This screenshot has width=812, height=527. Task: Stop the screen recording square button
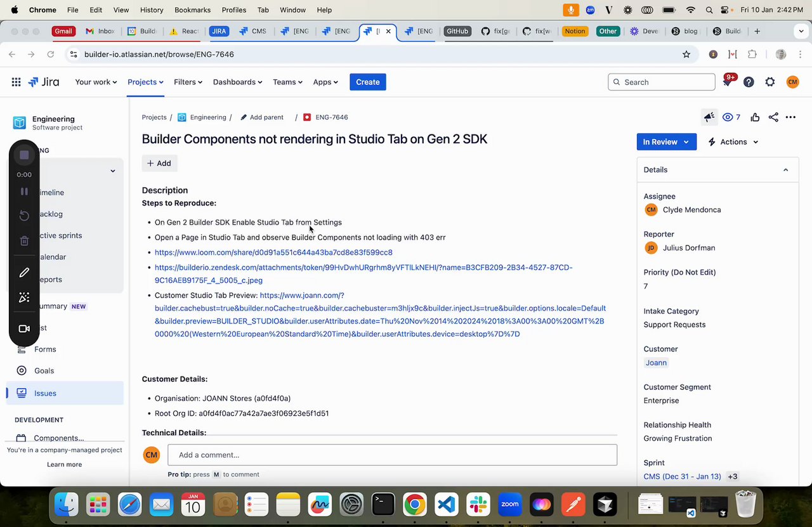pos(24,155)
